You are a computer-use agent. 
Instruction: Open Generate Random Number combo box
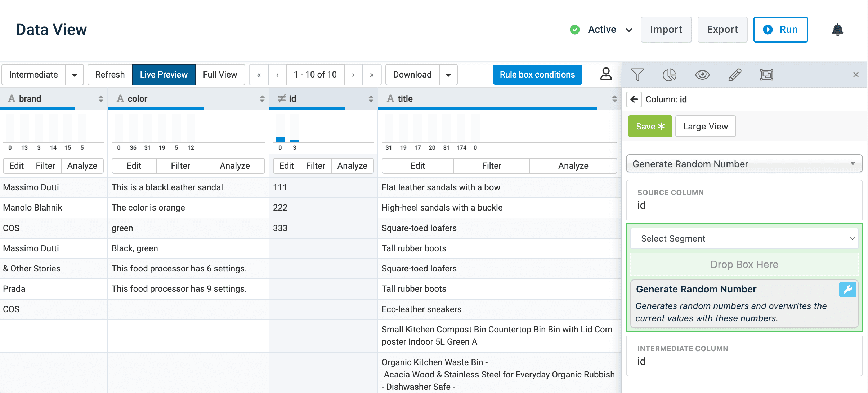point(744,164)
